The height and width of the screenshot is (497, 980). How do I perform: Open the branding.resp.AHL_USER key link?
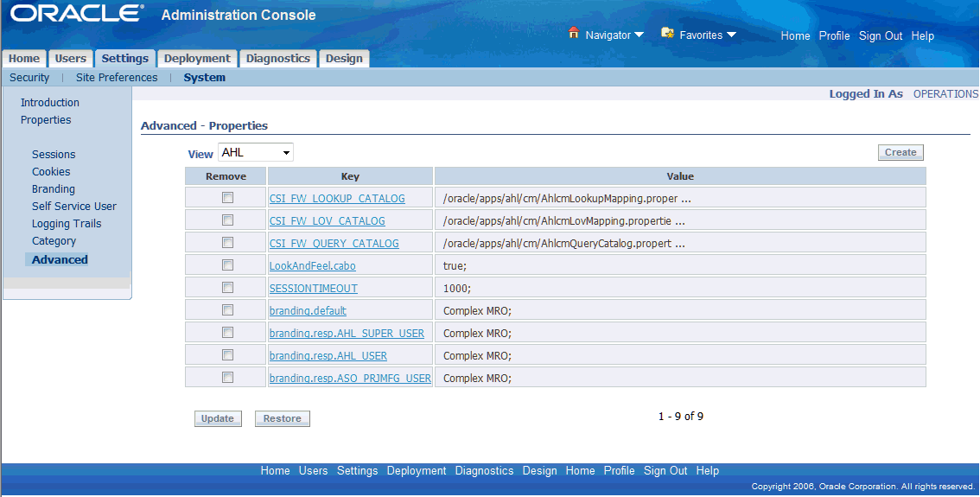328,356
